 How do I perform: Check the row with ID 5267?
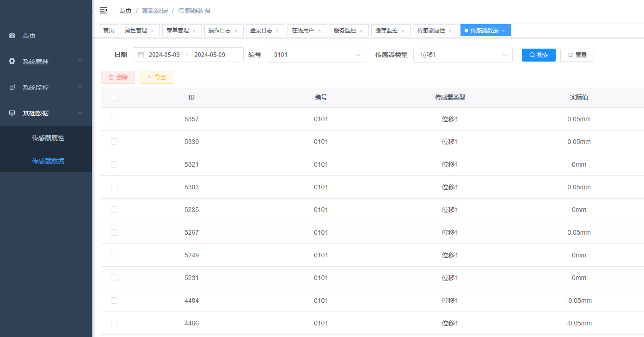pyautogui.click(x=114, y=232)
